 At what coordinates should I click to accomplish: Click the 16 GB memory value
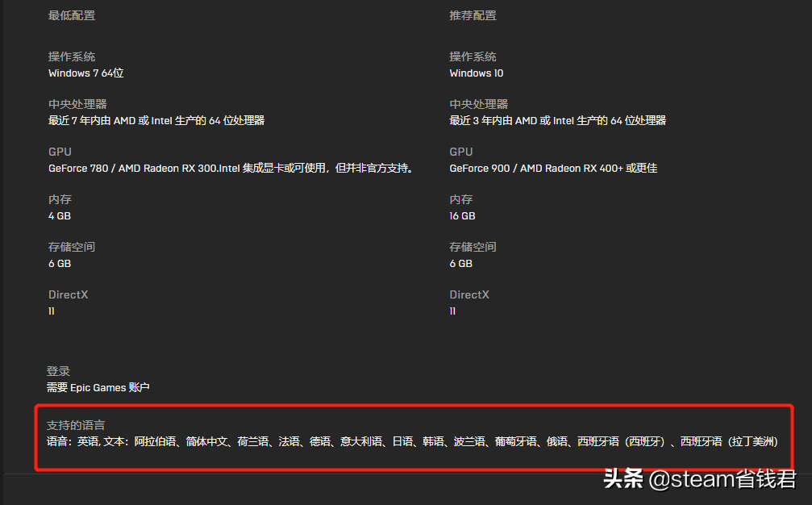pos(463,216)
